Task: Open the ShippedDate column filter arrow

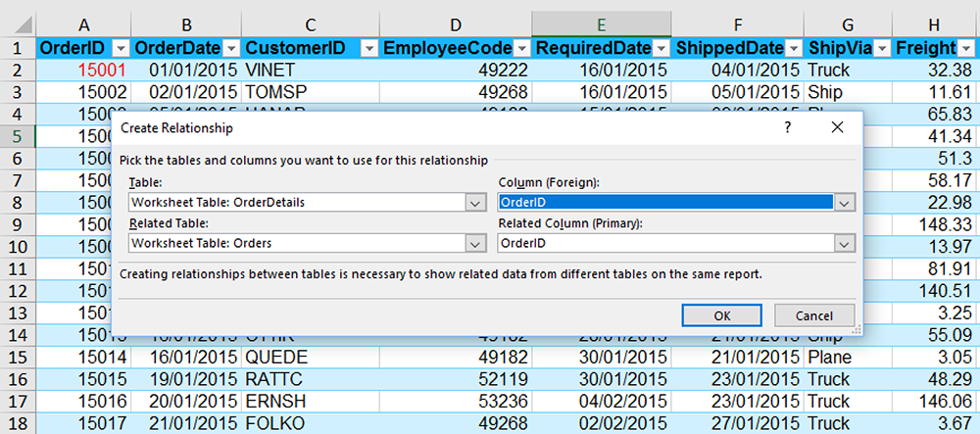Action: coord(794,48)
